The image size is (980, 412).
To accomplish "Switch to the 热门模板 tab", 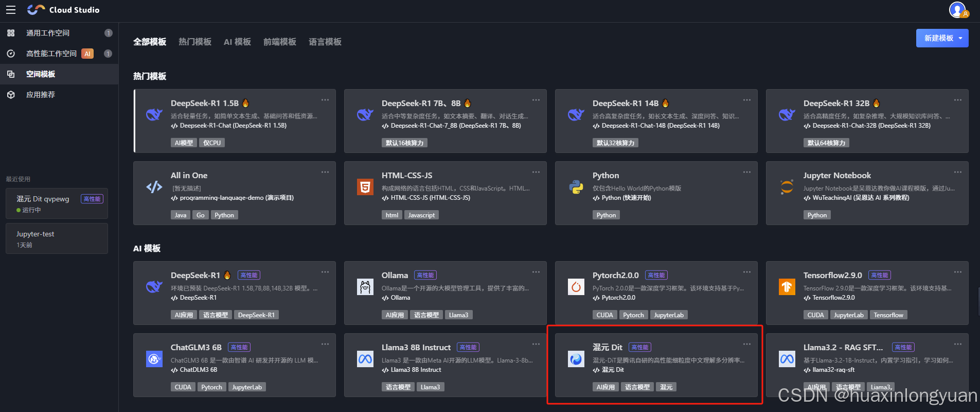I will point(195,42).
